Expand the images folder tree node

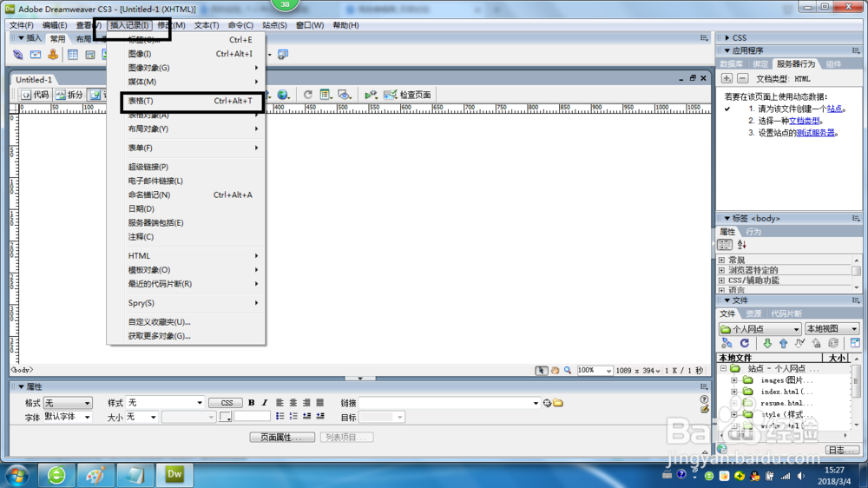coord(734,380)
